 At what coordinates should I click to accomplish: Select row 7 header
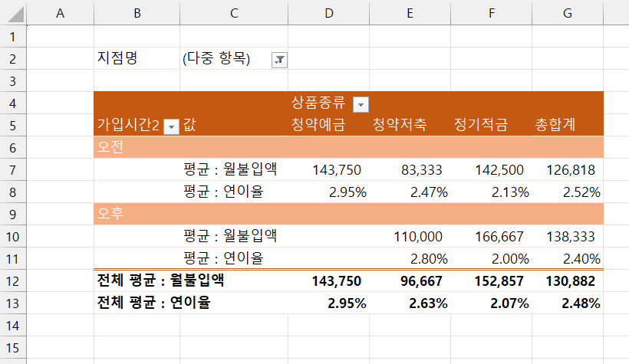[13, 169]
